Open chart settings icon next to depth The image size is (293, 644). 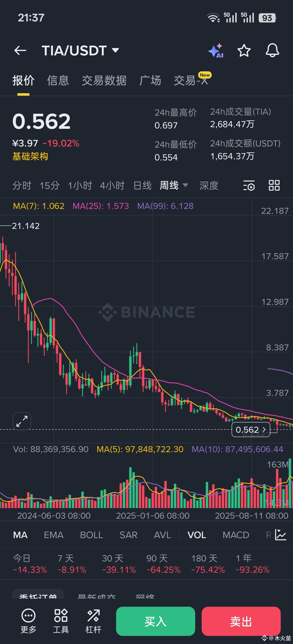(249, 186)
